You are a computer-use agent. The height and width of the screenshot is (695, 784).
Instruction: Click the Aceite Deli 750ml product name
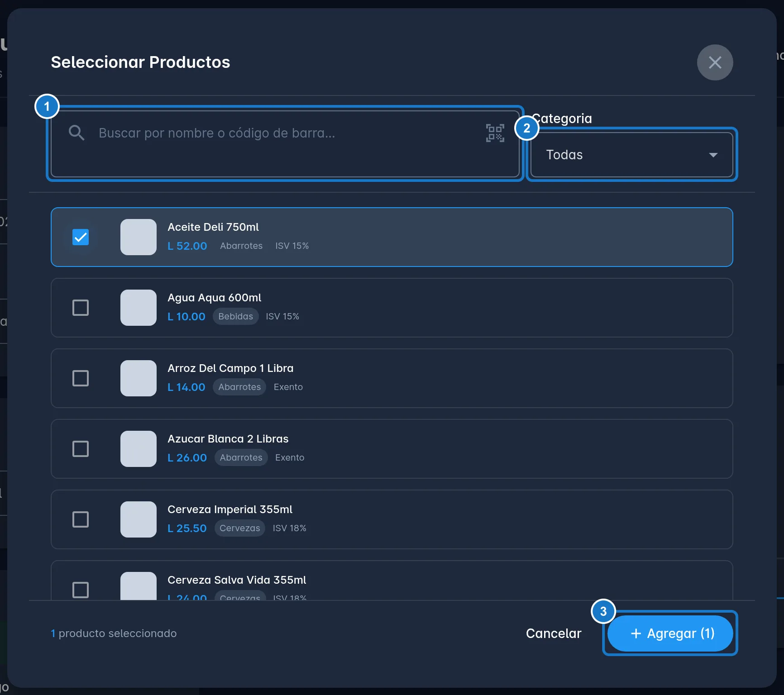[x=213, y=227]
